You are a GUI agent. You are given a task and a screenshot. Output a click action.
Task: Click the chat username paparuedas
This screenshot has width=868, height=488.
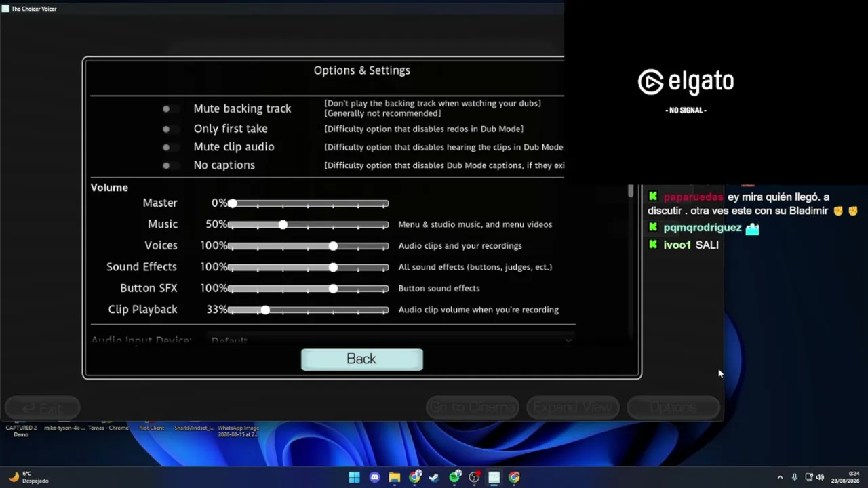[693, 197]
